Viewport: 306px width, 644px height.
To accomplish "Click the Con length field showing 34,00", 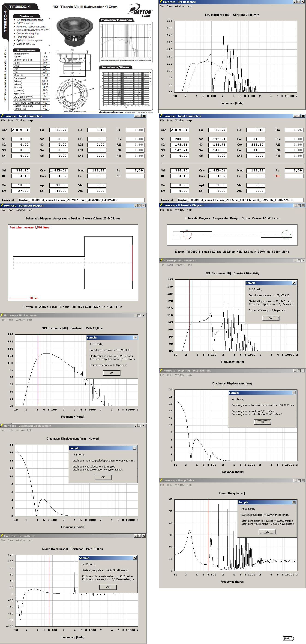I will [x=256, y=139].
